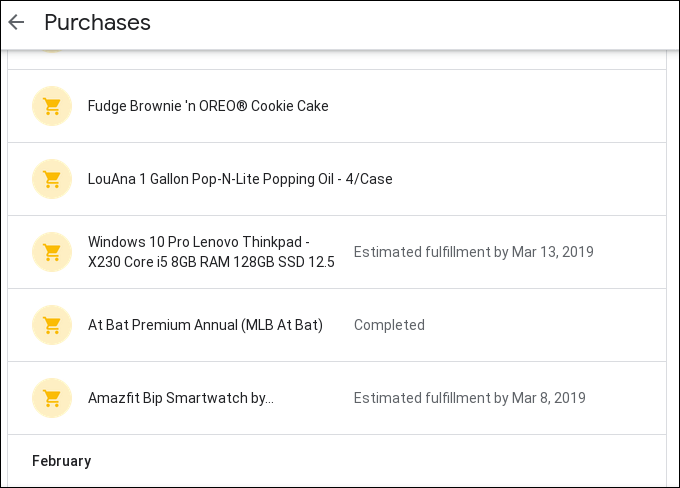Click the cart icon beside LouAna Popping Oil
The height and width of the screenshot is (488, 680).
tap(52, 179)
